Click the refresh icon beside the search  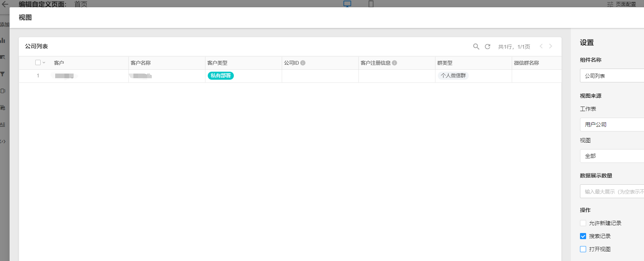(x=488, y=46)
